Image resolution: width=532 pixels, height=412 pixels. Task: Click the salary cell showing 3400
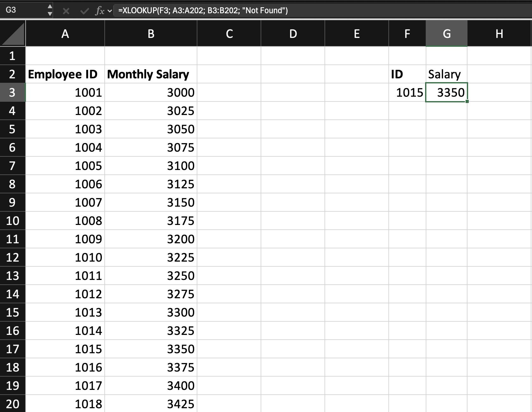pyautogui.click(x=151, y=385)
